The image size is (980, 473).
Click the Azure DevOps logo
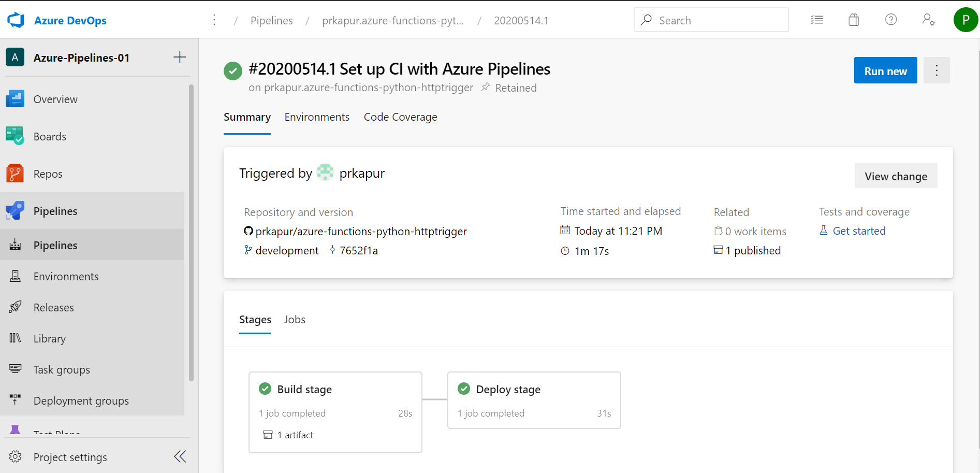(x=15, y=20)
